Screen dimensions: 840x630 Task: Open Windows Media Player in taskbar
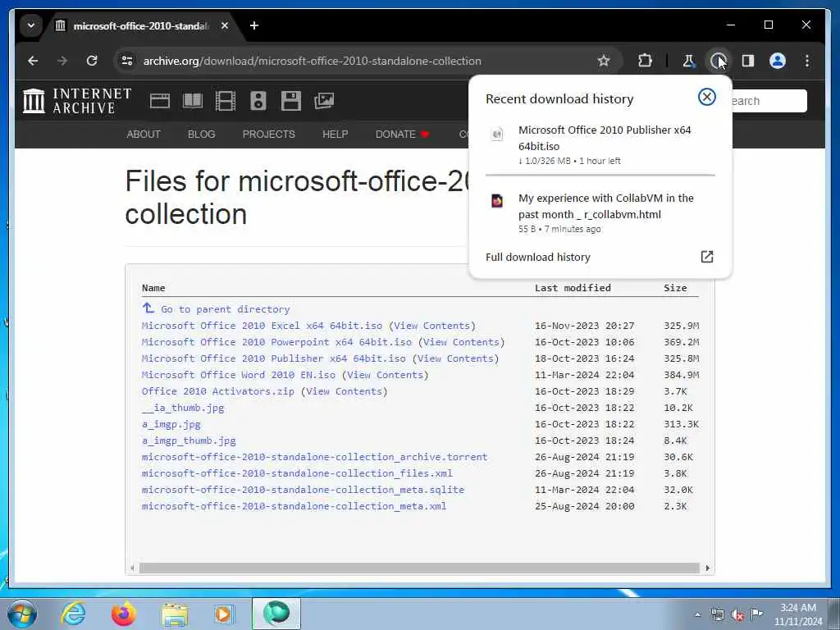(223, 614)
